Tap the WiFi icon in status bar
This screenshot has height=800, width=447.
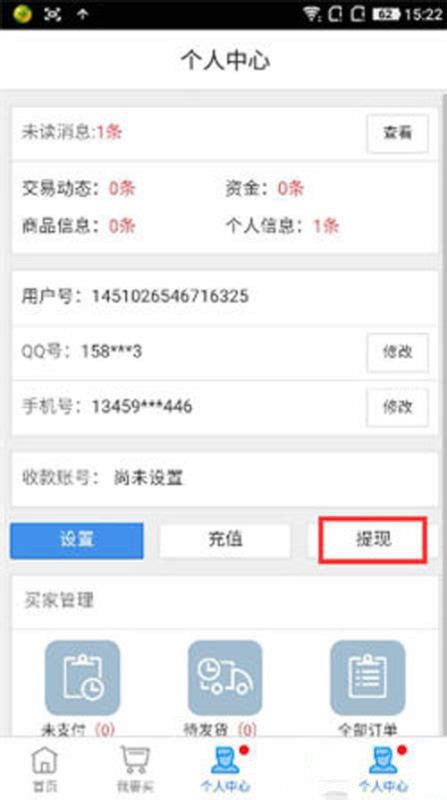[x=312, y=14]
